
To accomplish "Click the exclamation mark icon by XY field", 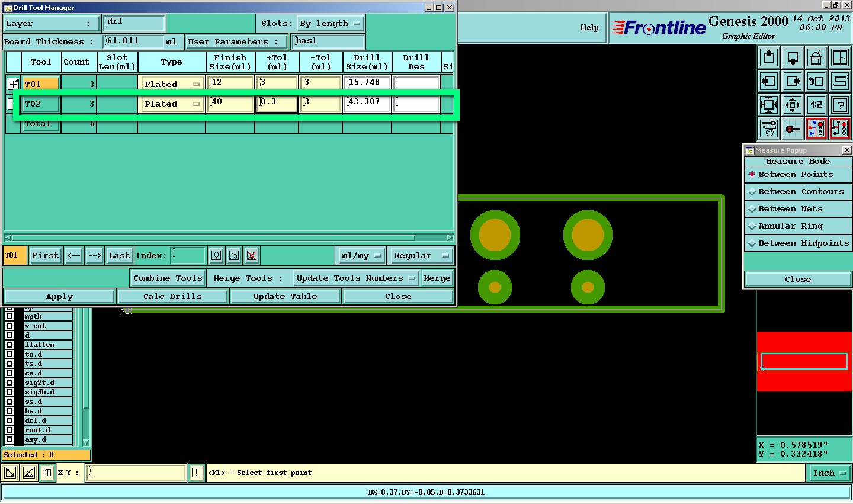I will pos(197,473).
